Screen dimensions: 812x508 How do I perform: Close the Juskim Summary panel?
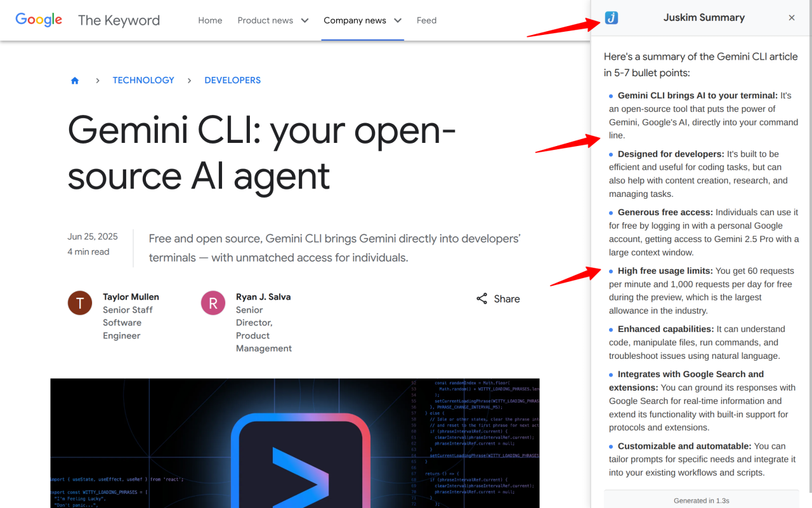pyautogui.click(x=792, y=18)
